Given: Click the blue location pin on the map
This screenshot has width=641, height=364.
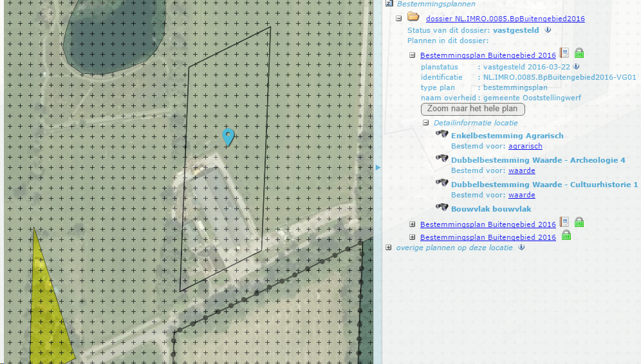Looking at the screenshot, I should click(228, 136).
